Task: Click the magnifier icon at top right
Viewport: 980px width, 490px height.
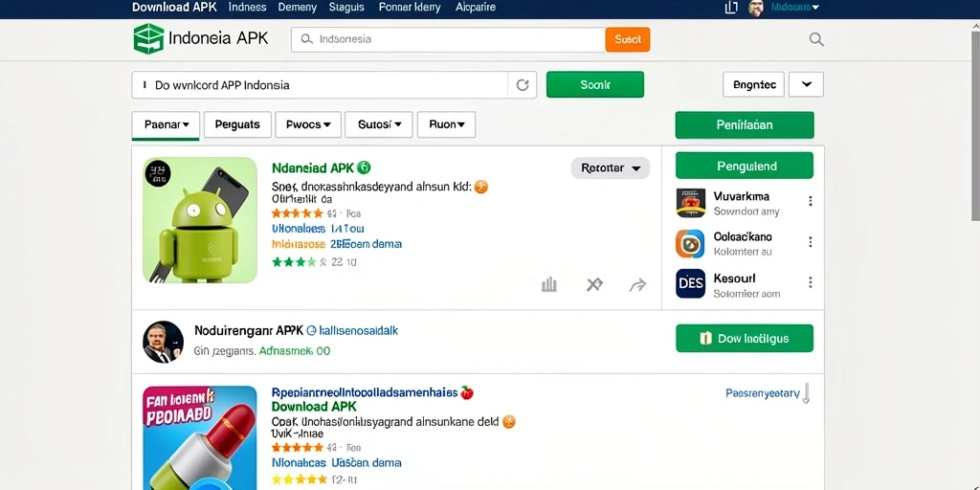Action: click(x=816, y=39)
